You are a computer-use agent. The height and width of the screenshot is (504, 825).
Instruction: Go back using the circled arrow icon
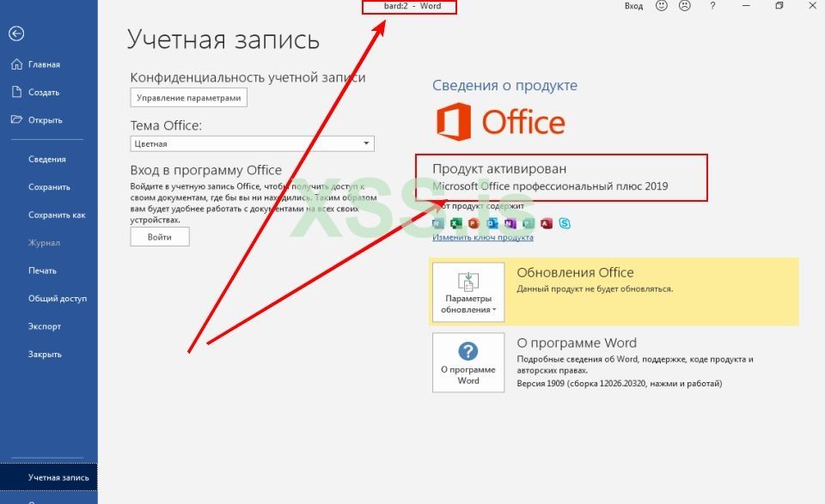[16, 33]
